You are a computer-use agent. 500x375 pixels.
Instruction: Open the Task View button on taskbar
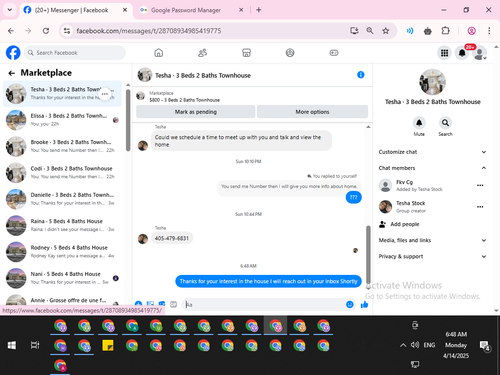(35, 345)
